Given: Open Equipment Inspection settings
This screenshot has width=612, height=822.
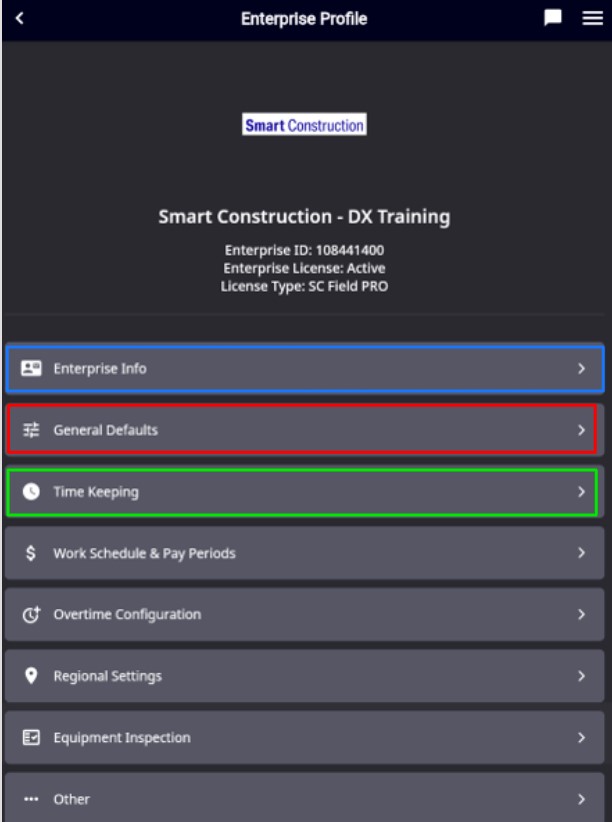Looking at the screenshot, I should [305, 738].
